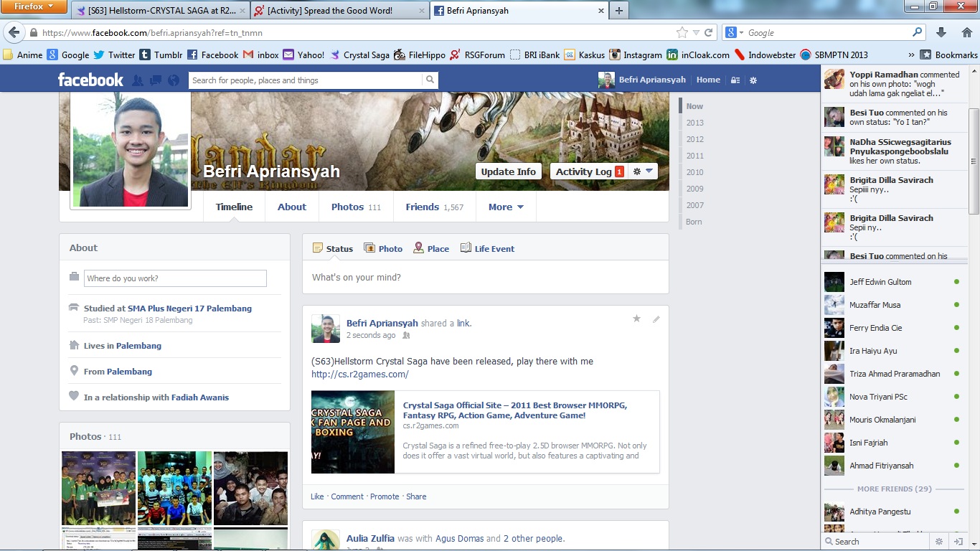
Task: Click the Facebook search magnifier icon
Action: coord(430,80)
